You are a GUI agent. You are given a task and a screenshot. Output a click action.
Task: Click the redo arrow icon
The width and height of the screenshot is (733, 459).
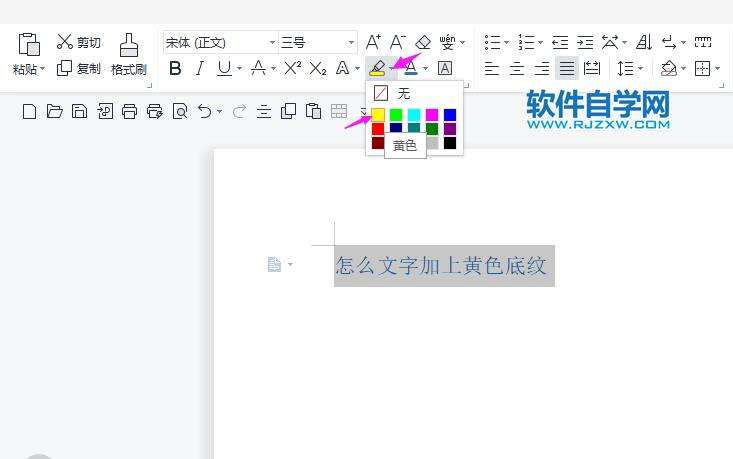pyautogui.click(x=239, y=111)
